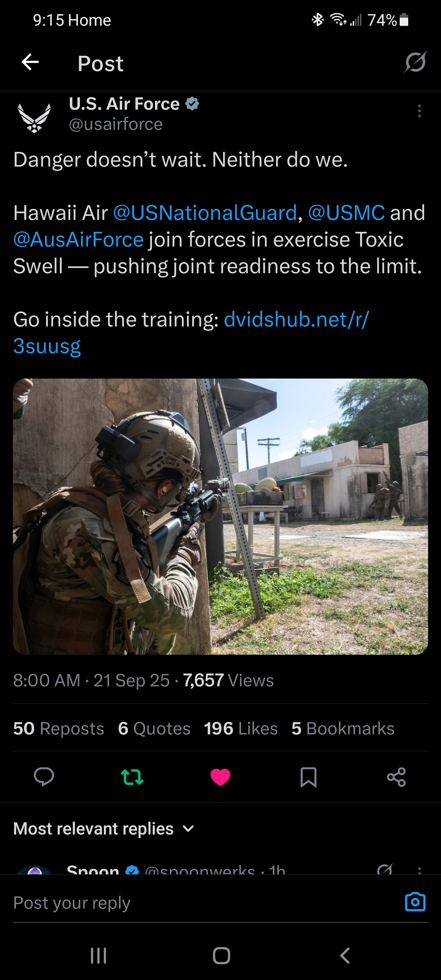Viewport: 441px width, 980px height.
Task: Tap Android home navigation button
Action: [221, 955]
